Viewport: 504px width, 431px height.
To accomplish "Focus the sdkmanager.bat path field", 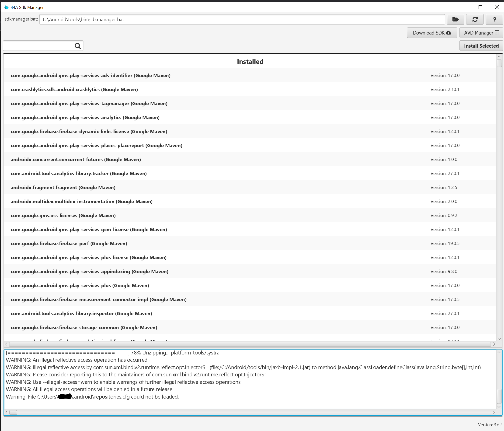I will click(x=242, y=19).
